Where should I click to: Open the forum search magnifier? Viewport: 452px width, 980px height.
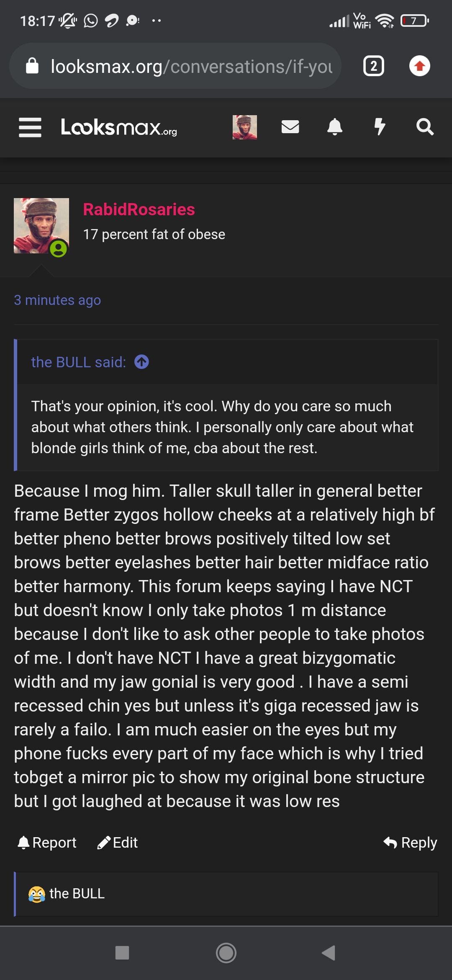click(x=425, y=126)
